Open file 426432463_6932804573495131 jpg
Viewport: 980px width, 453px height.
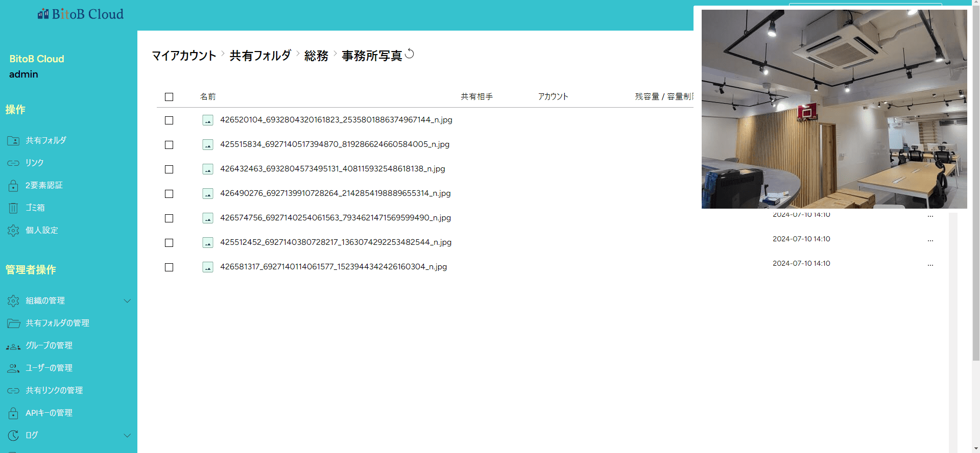[332, 169]
